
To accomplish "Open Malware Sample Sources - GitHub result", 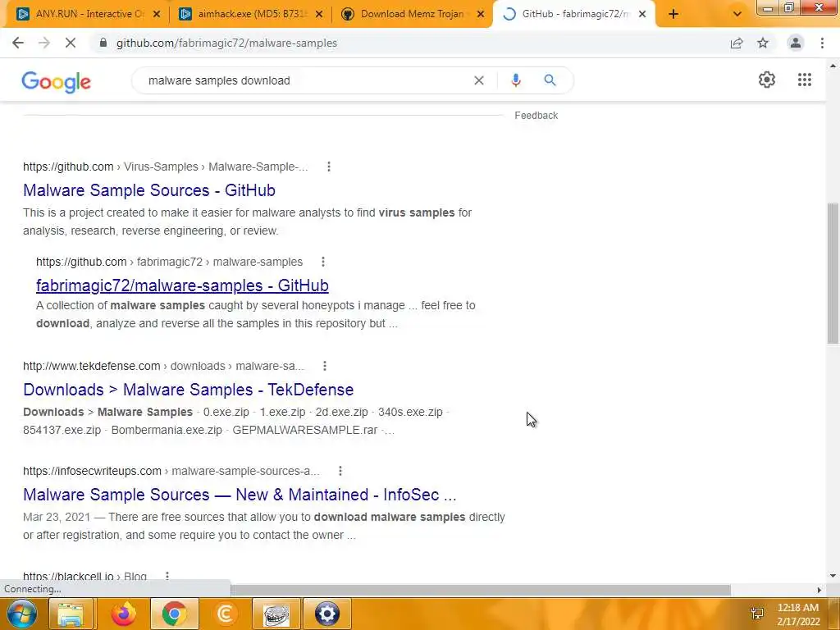I will 149,190.
